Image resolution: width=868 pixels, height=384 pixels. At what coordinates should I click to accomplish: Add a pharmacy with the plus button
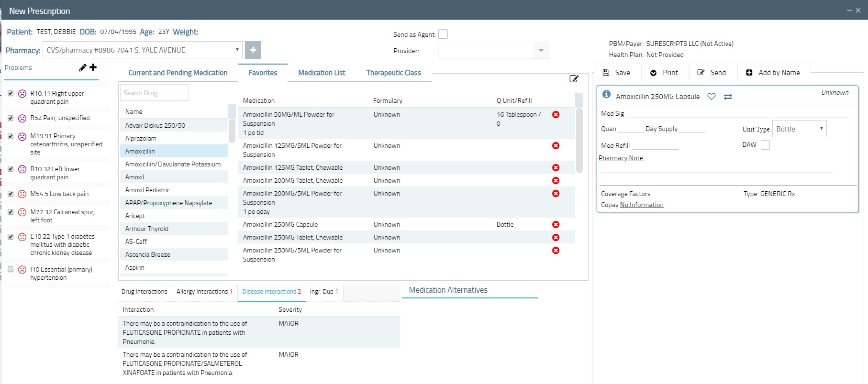click(x=253, y=50)
